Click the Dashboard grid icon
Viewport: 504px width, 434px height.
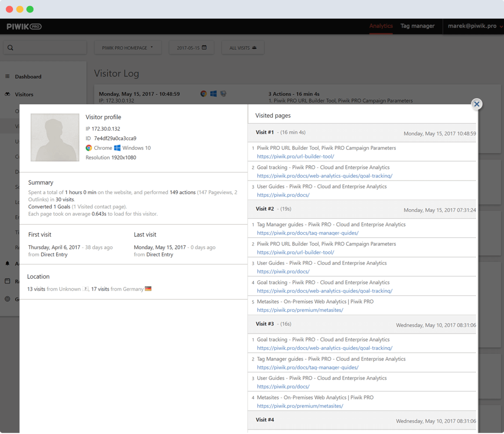coord(7,76)
